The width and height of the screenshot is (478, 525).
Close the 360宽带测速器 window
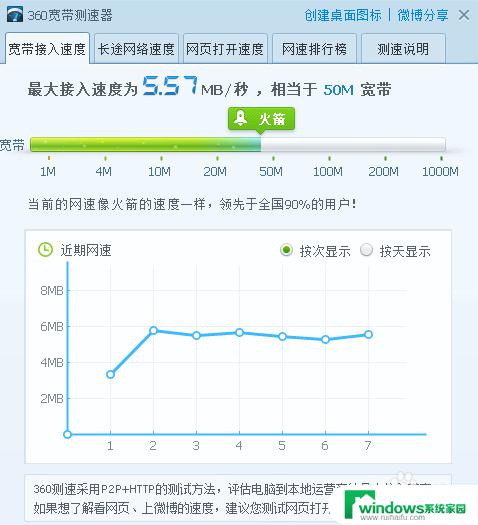[x=464, y=15]
